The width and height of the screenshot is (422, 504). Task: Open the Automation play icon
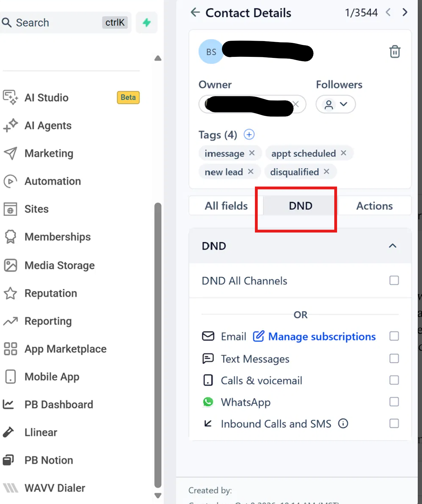click(x=10, y=181)
